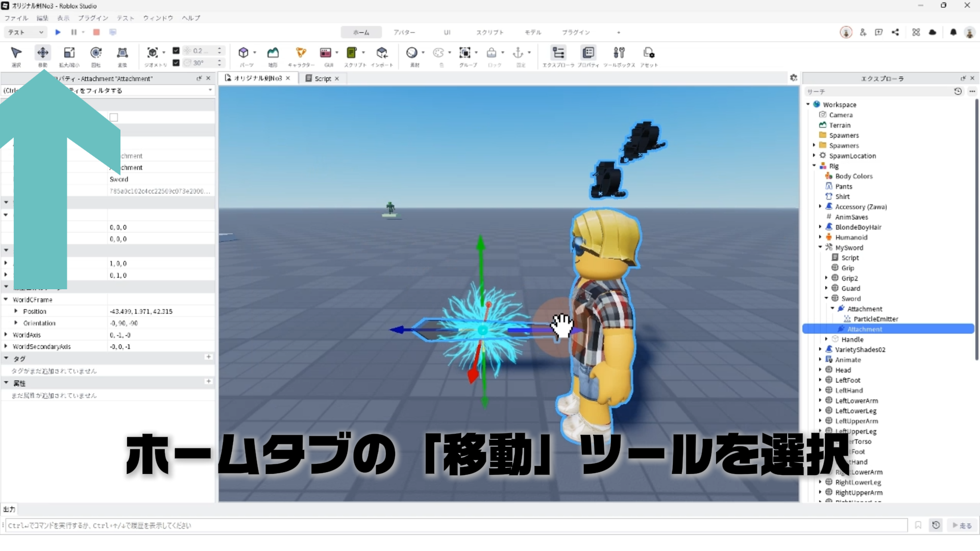
Task: Open the テスト mode dropdown
Action: (26, 32)
